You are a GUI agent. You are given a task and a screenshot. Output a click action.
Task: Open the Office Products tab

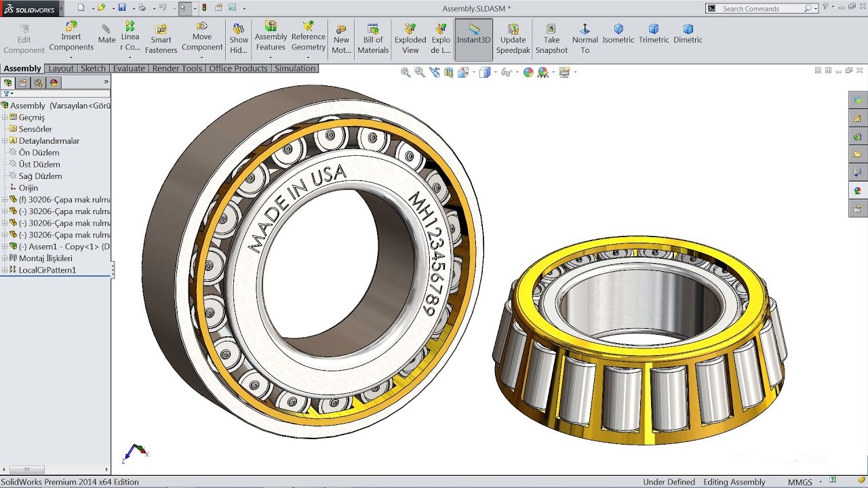239,68
